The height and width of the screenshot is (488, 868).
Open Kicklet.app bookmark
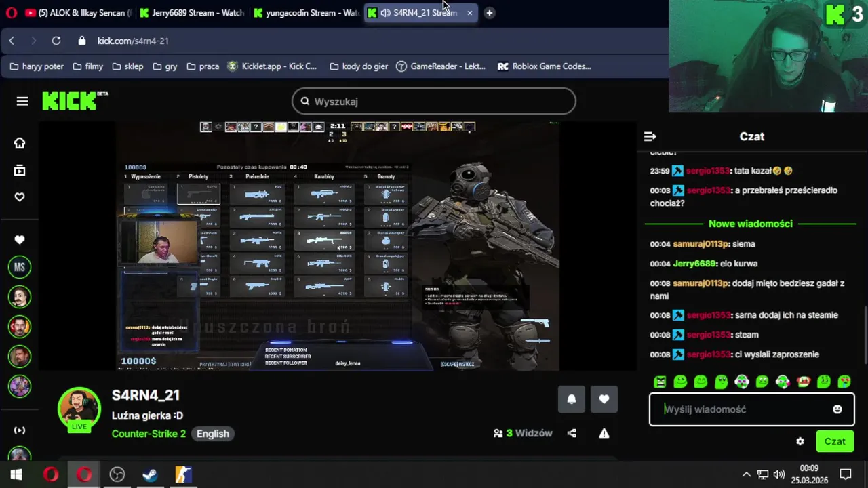273,66
